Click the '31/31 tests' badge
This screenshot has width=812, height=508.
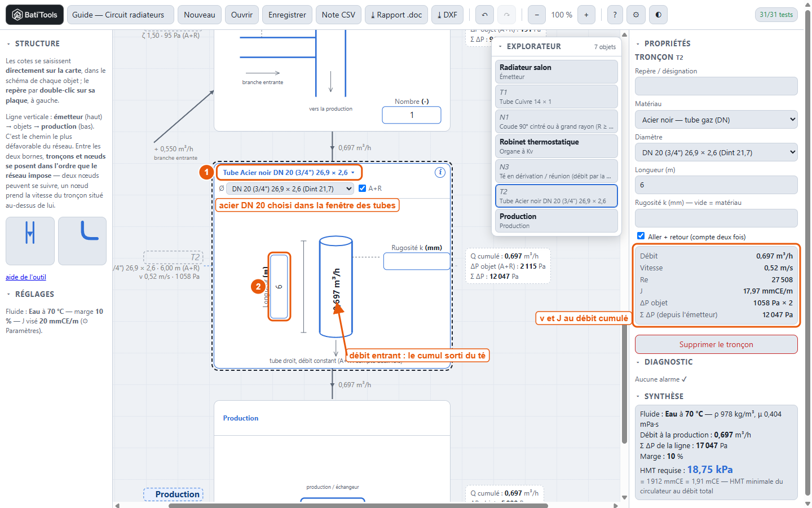coord(776,15)
